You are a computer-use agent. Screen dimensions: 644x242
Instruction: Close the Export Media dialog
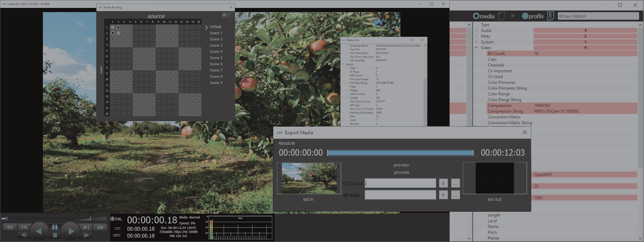[x=525, y=132]
